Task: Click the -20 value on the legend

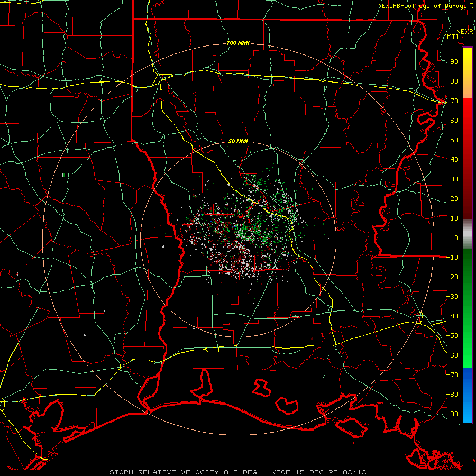Action: [452, 277]
